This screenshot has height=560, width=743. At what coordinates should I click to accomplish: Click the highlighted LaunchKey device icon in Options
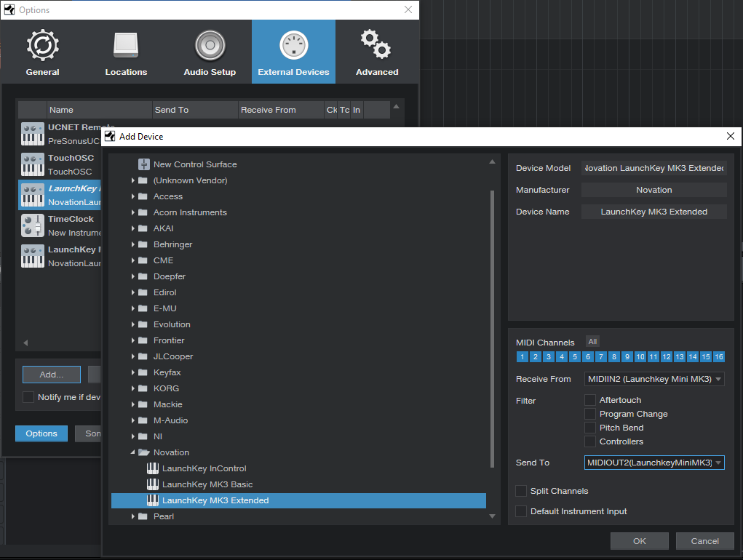[33, 195]
